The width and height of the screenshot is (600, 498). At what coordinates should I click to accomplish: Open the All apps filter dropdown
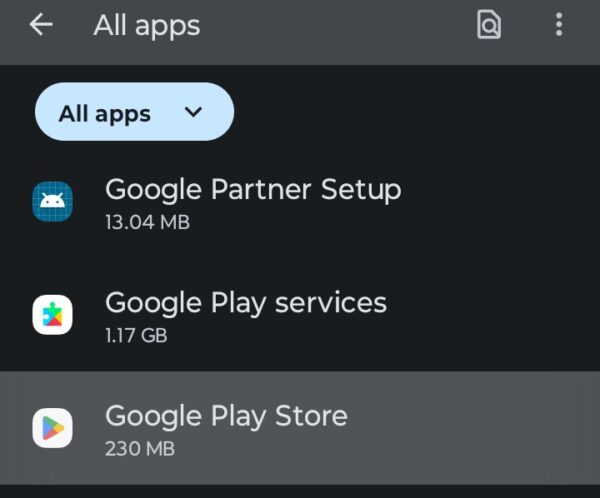click(134, 112)
